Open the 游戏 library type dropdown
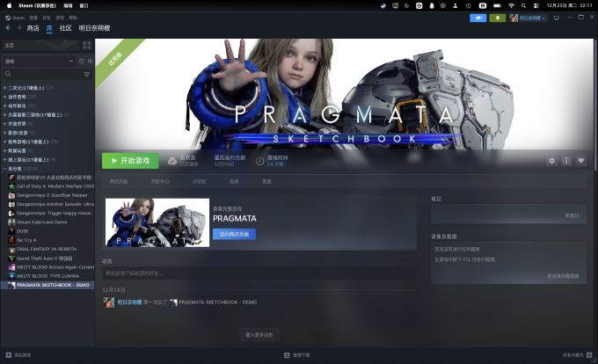598x364 pixels. 39,61
